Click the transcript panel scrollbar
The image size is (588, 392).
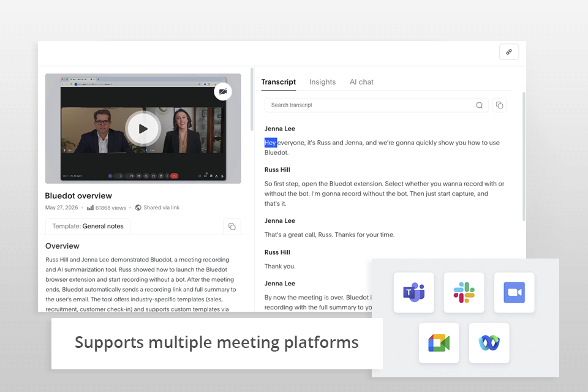point(524,156)
